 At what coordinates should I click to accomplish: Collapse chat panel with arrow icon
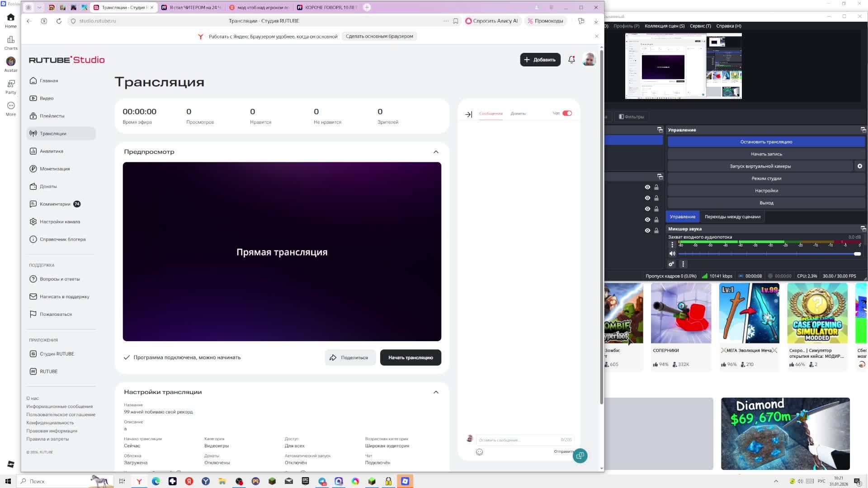coord(469,114)
